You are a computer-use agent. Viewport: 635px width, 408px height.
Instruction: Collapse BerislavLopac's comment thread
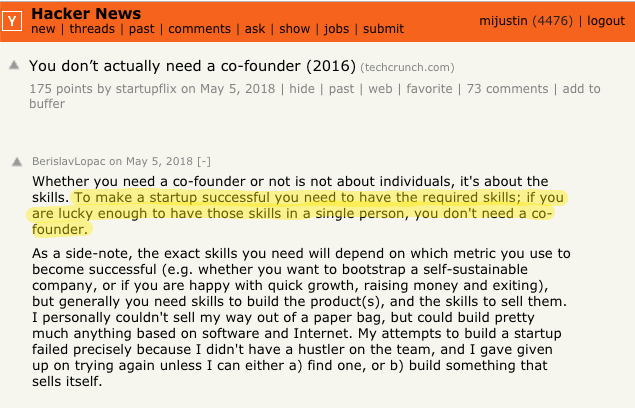(204, 160)
